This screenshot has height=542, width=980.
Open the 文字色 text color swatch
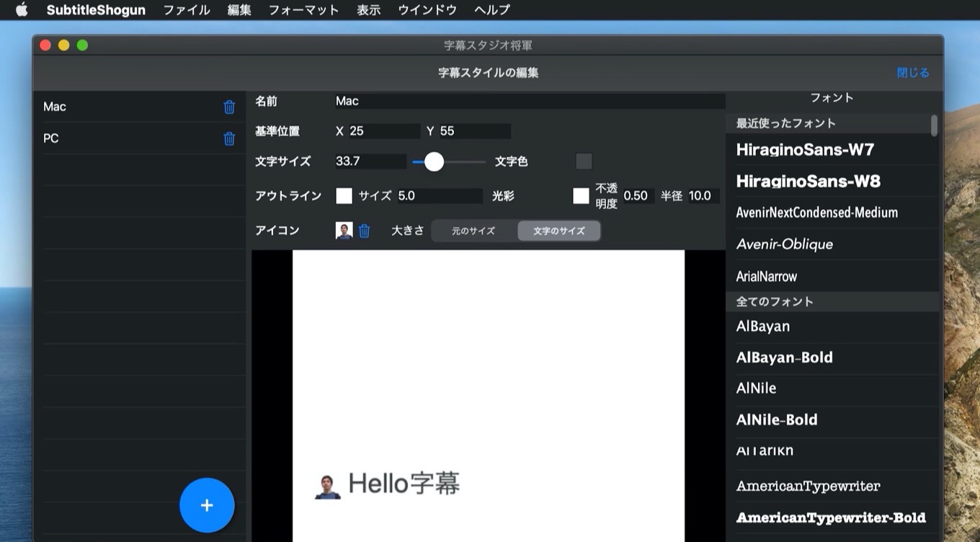584,161
